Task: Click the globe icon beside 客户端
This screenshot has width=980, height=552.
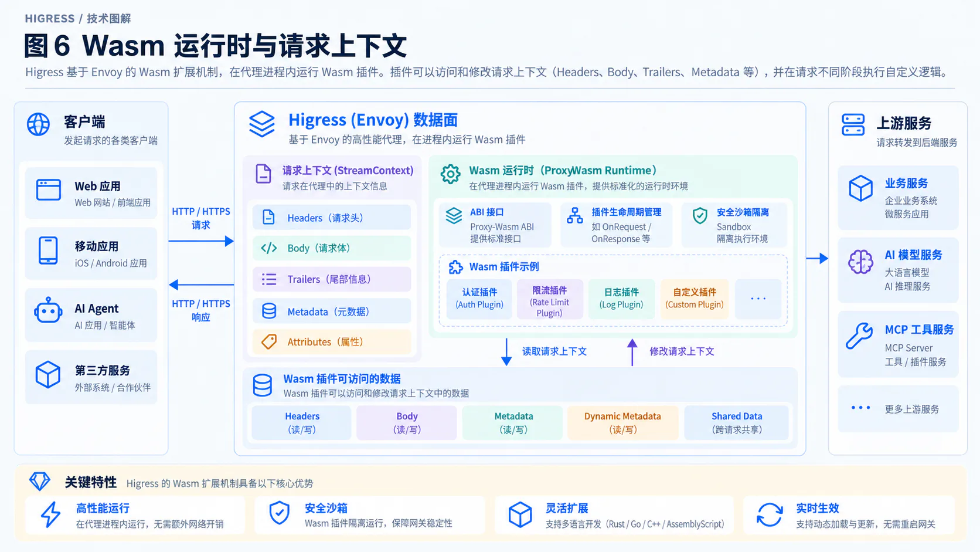Action: click(38, 124)
